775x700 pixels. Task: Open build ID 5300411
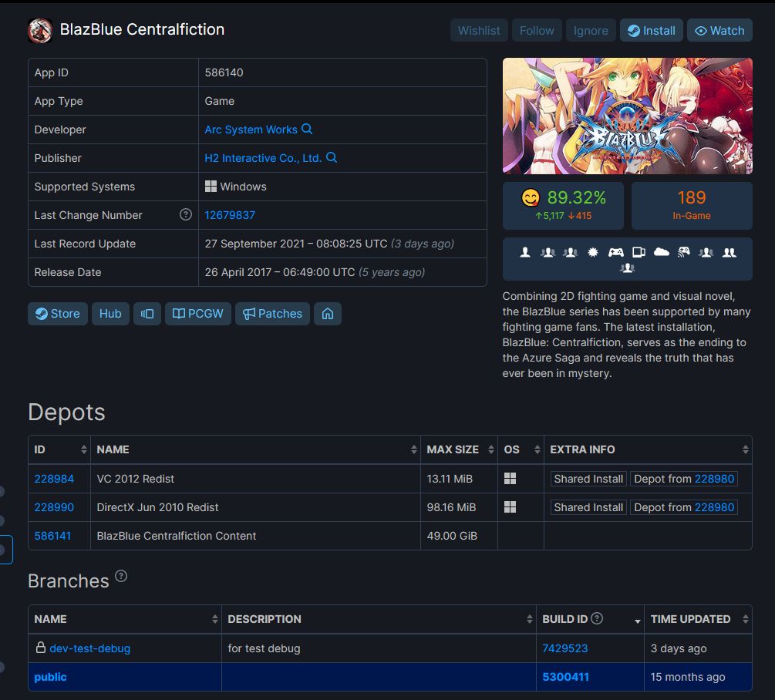(565, 677)
